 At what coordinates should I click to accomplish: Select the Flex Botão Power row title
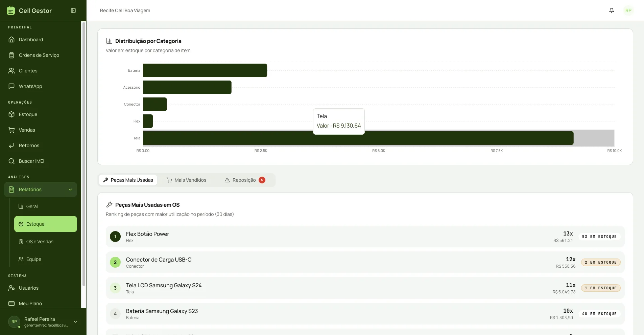pyautogui.click(x=147, y=234)
